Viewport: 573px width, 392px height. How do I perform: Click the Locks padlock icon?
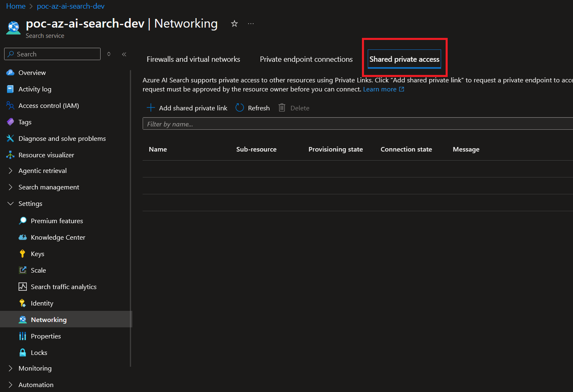(23, 352)
